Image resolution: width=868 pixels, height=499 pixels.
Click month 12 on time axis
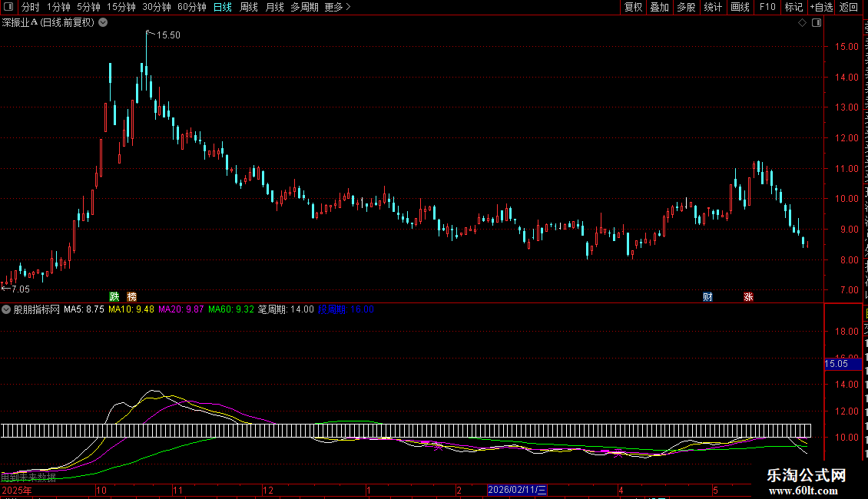(268, 490)
